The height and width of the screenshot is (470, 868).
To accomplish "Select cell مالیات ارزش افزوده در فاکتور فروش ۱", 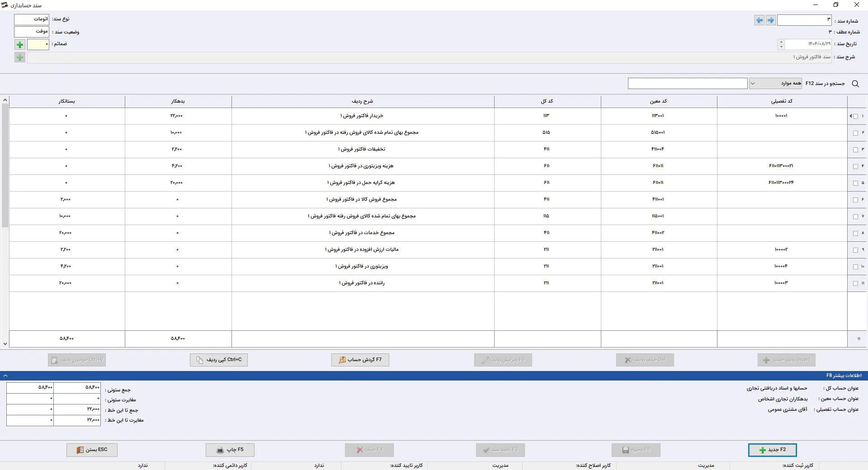I will click(363, 250).
